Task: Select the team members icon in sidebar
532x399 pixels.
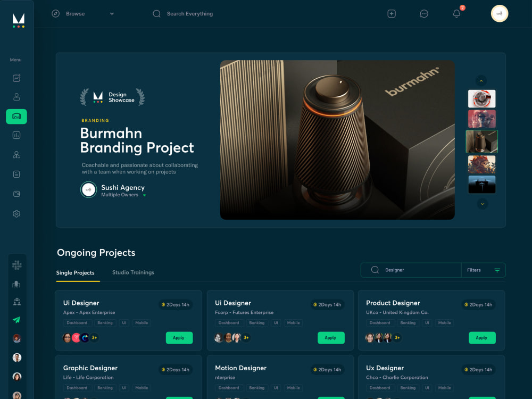Action: coord(16,154)
